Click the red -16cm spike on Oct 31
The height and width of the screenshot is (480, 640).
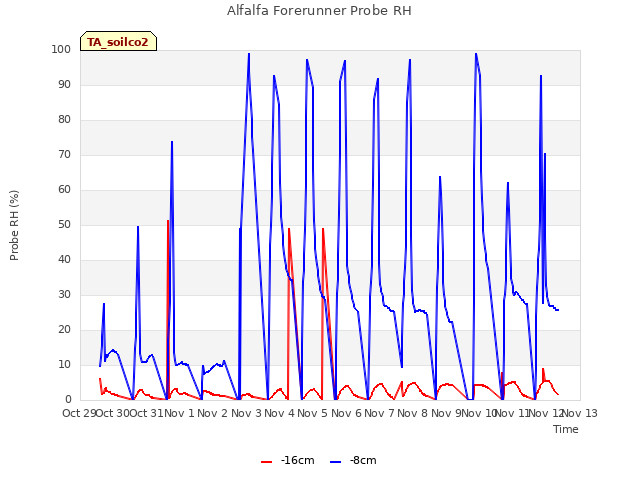(168, 221)
